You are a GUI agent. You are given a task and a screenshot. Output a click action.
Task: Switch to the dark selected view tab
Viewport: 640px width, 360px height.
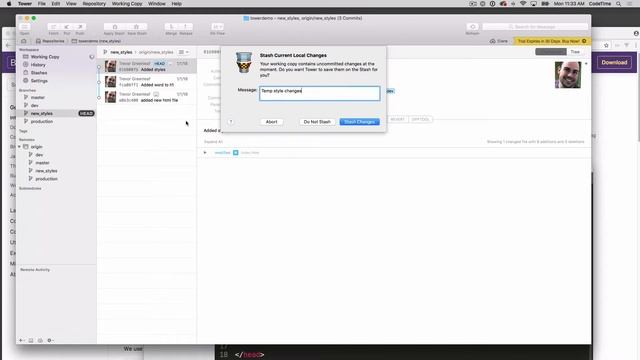(x=551, y=52)
